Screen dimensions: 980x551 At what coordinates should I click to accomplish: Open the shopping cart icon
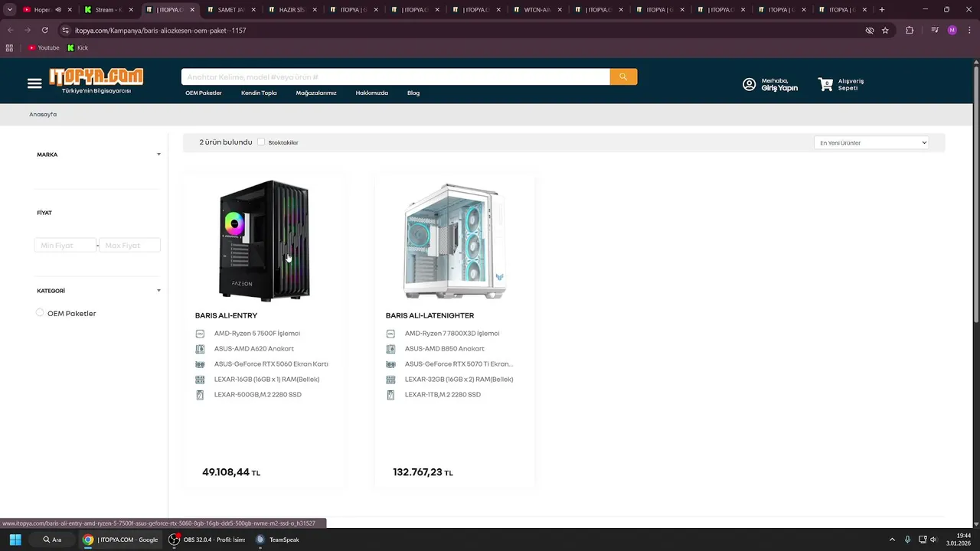click(x=825, y=84)
